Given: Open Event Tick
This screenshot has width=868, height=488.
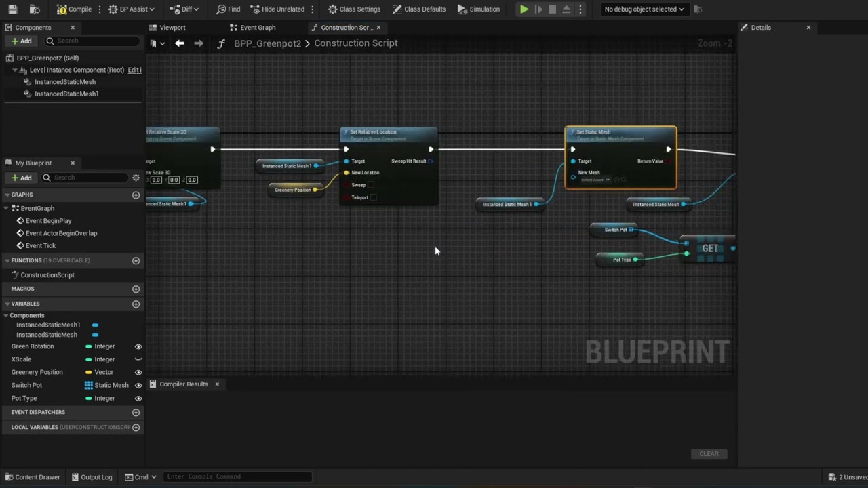Looking at the screenshot, I should 41,246.
